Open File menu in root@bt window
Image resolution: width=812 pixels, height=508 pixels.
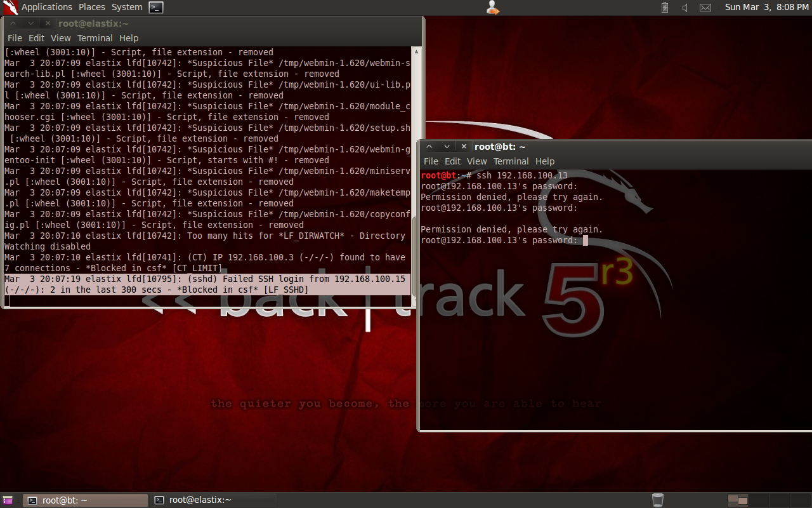pos(431,161)
